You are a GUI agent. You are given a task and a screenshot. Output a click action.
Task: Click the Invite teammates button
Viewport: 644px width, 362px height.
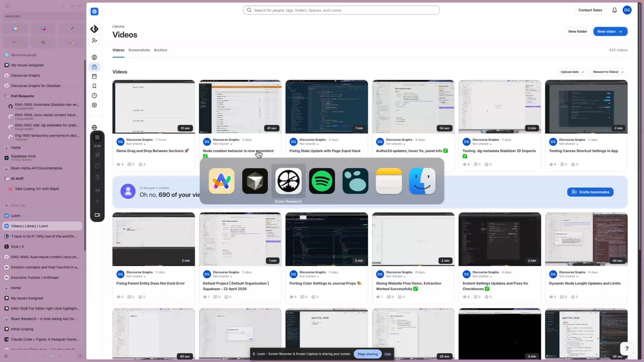(590, 192)
